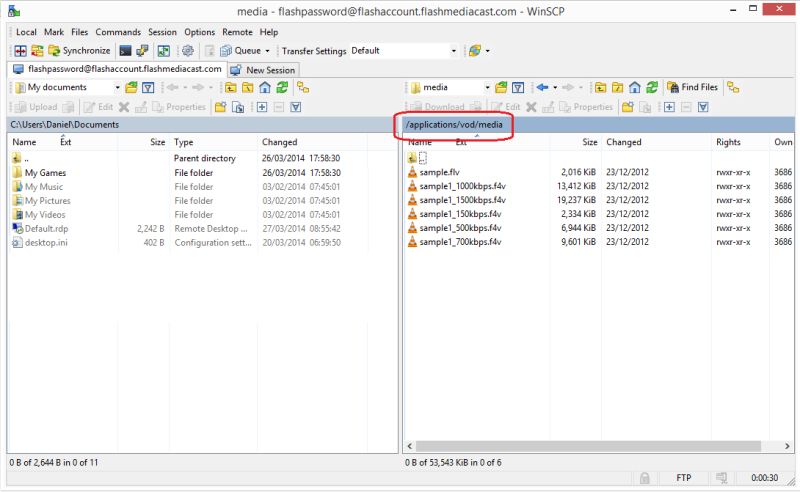Open the Options menu
Viewport: 800px width, 492px height.
(199, 32)
